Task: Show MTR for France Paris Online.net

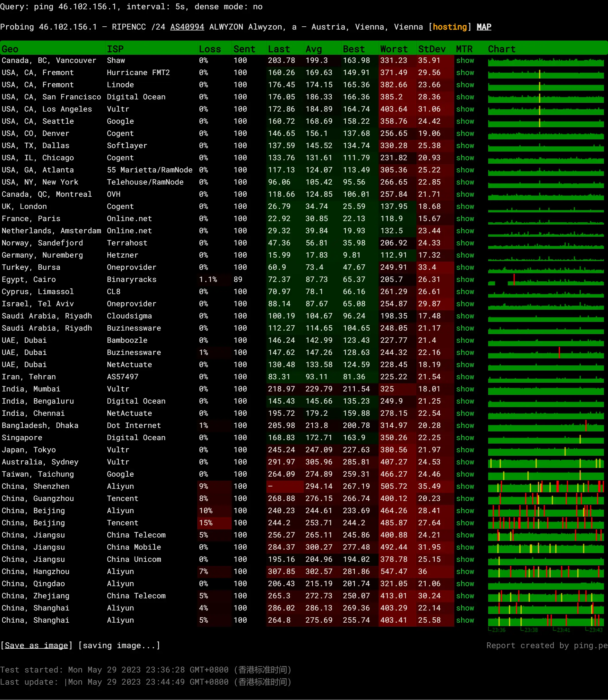Action: tap(465, 219)
